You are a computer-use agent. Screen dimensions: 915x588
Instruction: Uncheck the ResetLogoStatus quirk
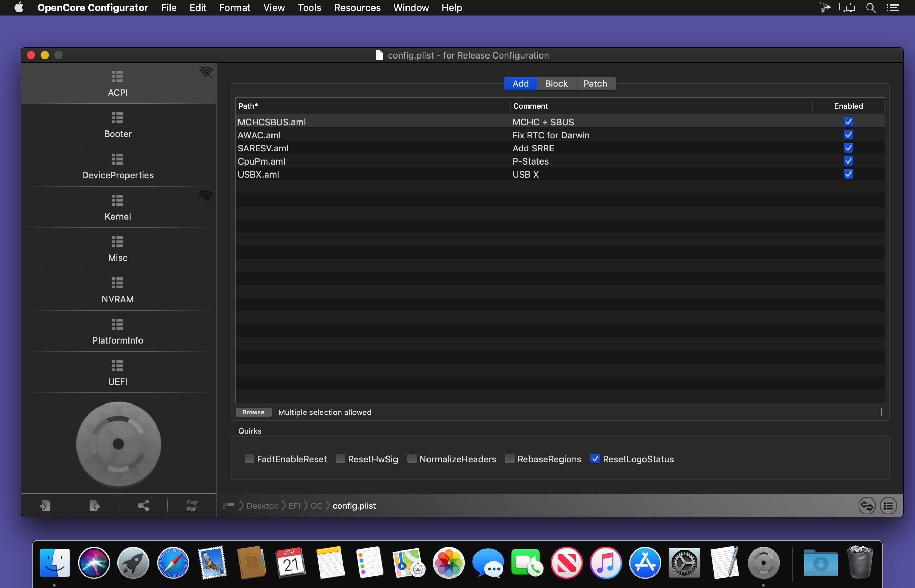click(x=595, y=459)
